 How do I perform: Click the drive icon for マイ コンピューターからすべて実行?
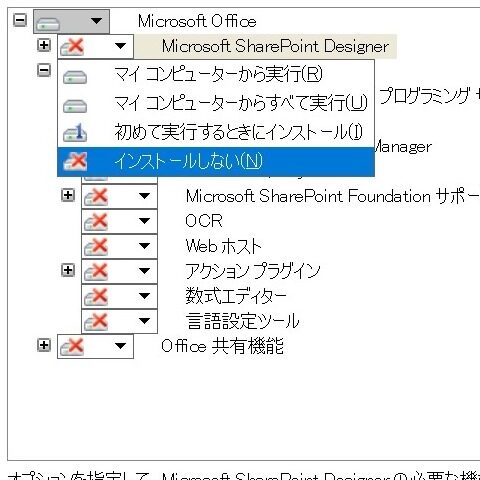click(75, 106)
